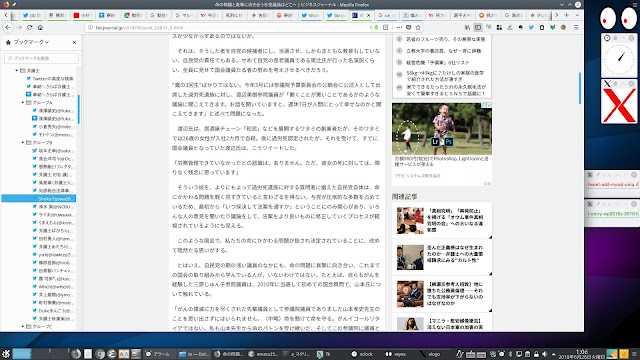Click the Firefox forward arrow
Viewport: 640px width, 360px height.
click(19, 27)
